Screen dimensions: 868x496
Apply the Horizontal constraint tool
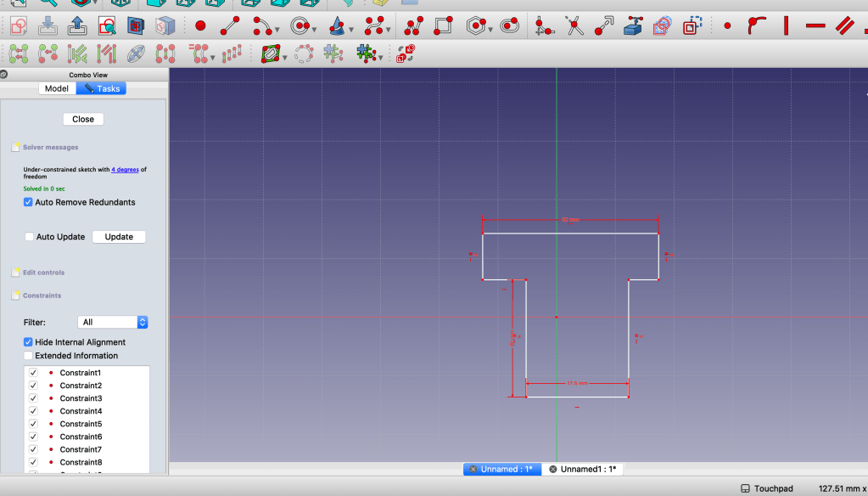point(815,26)
